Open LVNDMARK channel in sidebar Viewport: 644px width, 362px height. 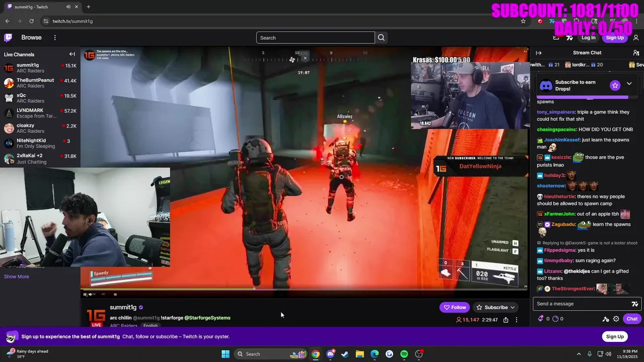click(x=40, y=113)
